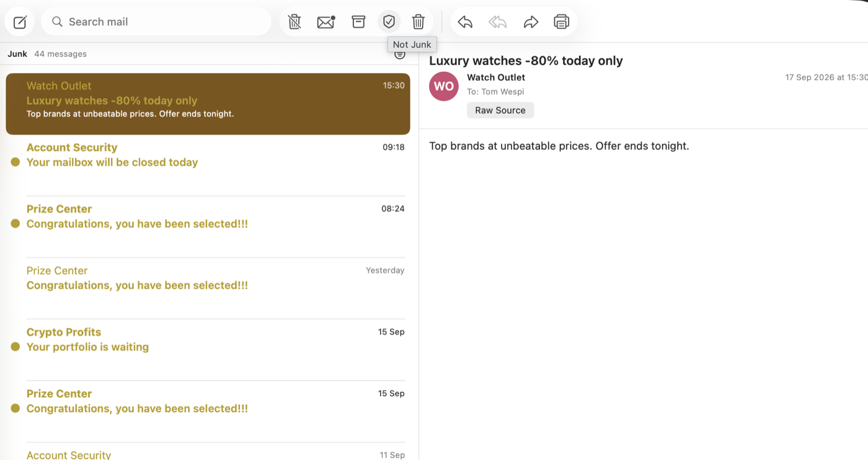
Task: Forward the selected email
Action: point(531,22)
